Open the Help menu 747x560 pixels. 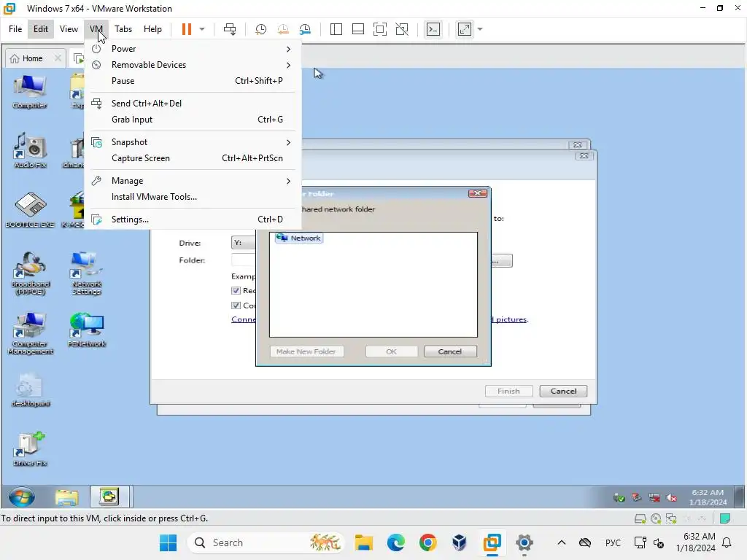pos(152,29)
